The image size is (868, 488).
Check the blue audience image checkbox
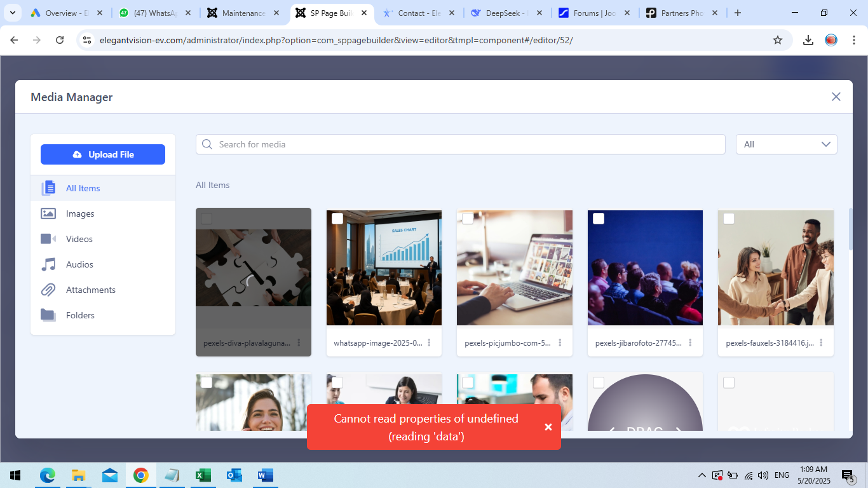point(599,219)
